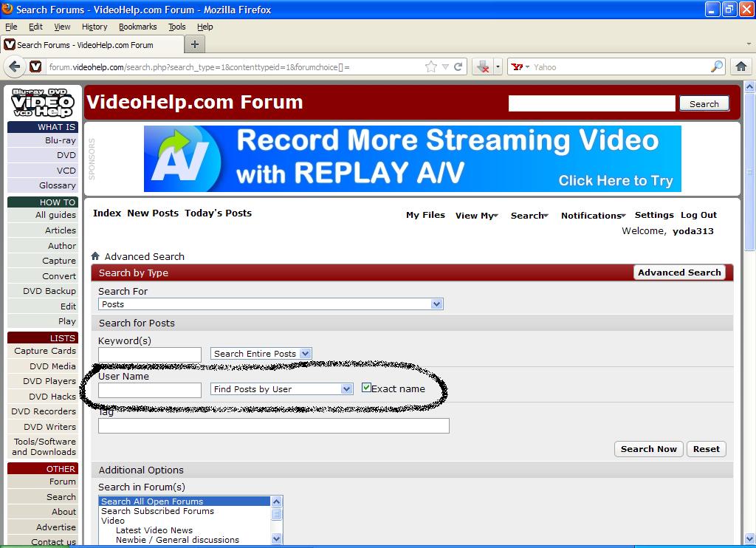Open the URL history dropdown arrow
The image size is (756, 548).
445,67
